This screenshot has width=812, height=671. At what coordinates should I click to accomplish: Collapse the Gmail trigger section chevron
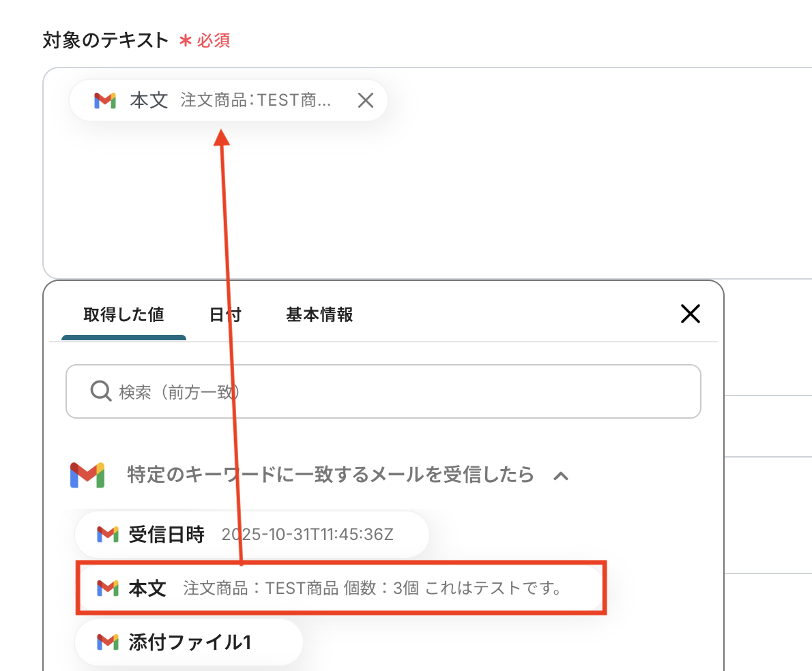tap(560, 476)
